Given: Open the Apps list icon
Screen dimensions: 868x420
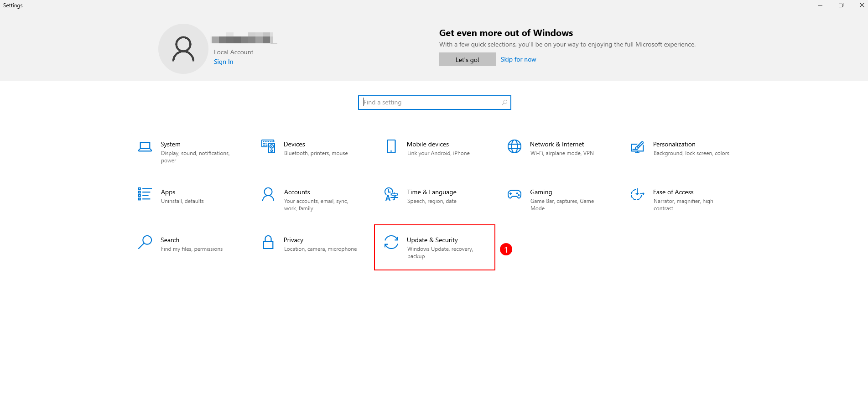Looking at the screenshot, I should (145, 194).
